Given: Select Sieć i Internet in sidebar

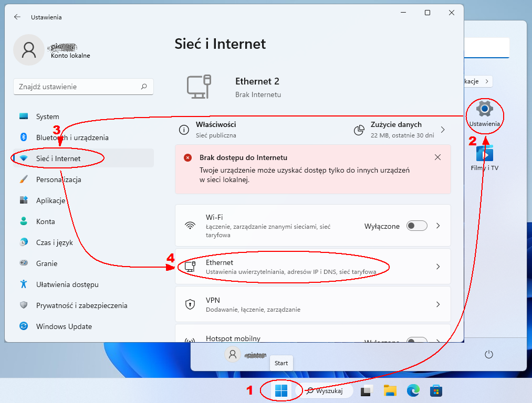Looking at the screenshot, I should coord(58,158).
